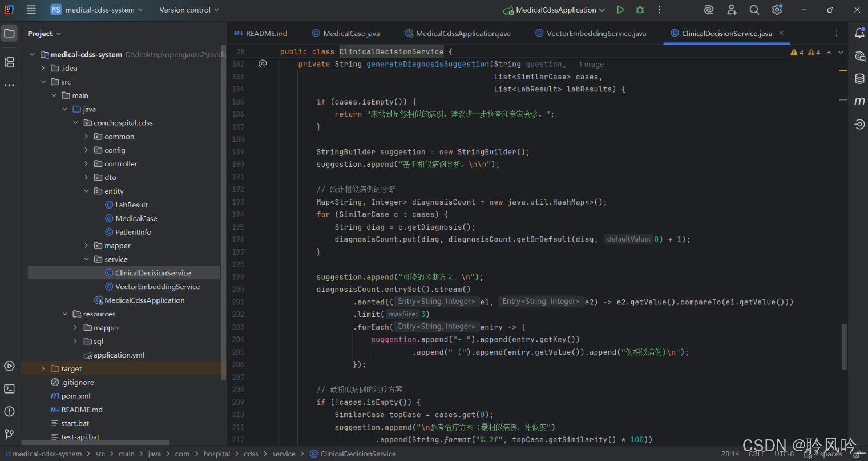Screen dimensions: 868x461
Task: Jump to next highlighted problem (down arrow)
Action: [841, 53]
